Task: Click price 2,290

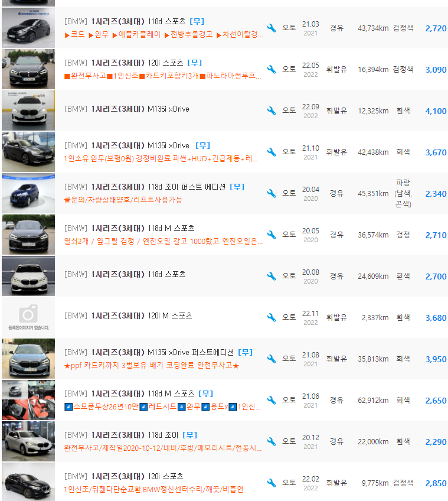Action: click(x=436, y=442)
